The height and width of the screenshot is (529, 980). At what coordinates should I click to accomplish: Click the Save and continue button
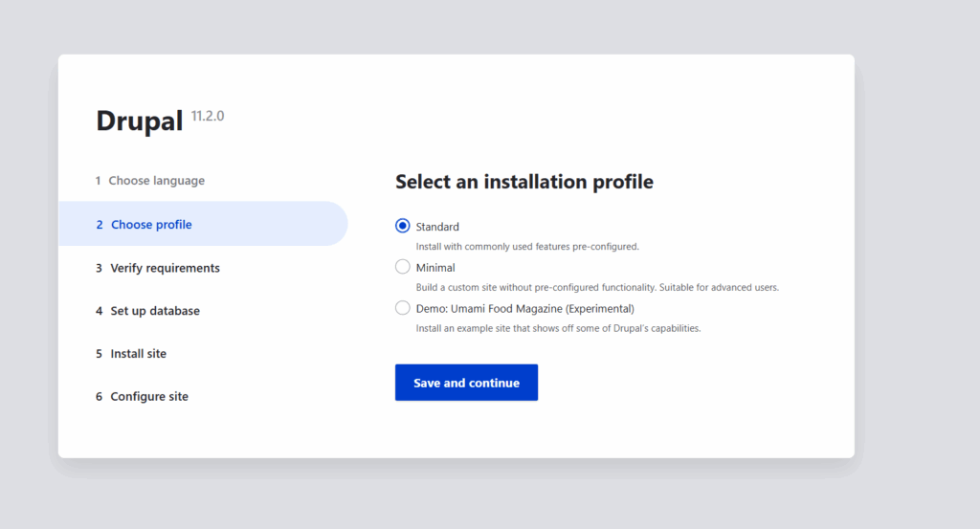466,383
